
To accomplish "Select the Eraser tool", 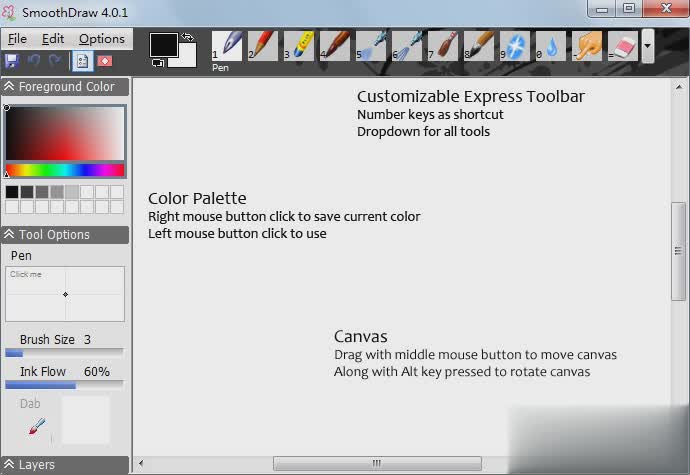I will pyautogui.click(x=622, y=46).
